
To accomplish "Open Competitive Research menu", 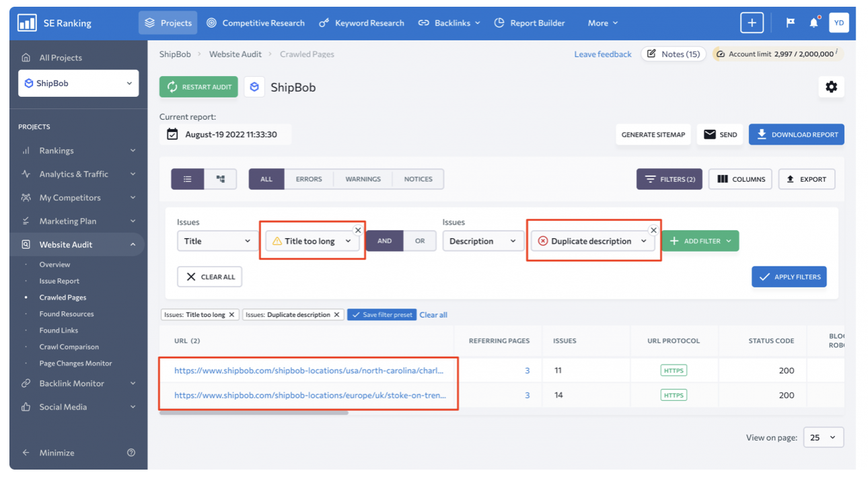I will click(256, 23).
